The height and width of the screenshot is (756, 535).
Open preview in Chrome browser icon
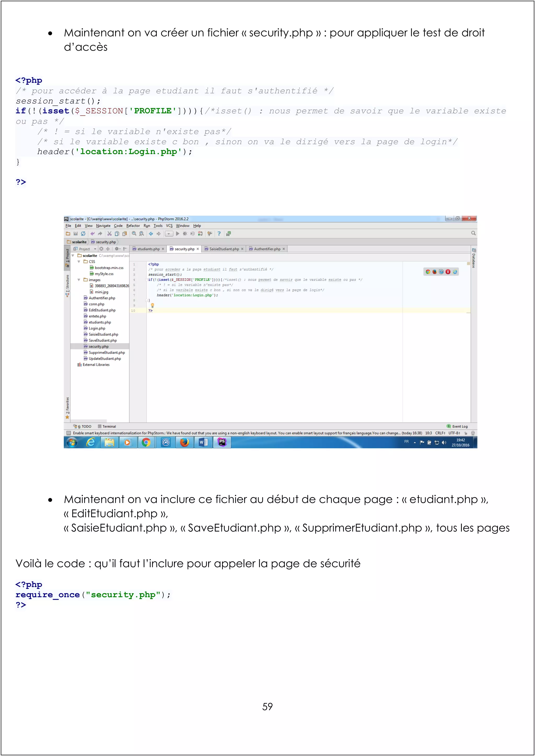point(428,272)
